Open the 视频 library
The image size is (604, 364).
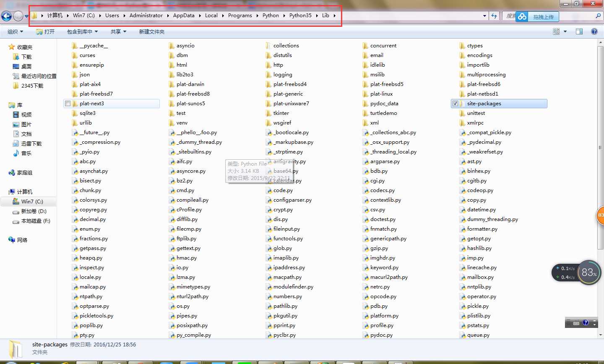pyautogui.click(x=22, y=114)
